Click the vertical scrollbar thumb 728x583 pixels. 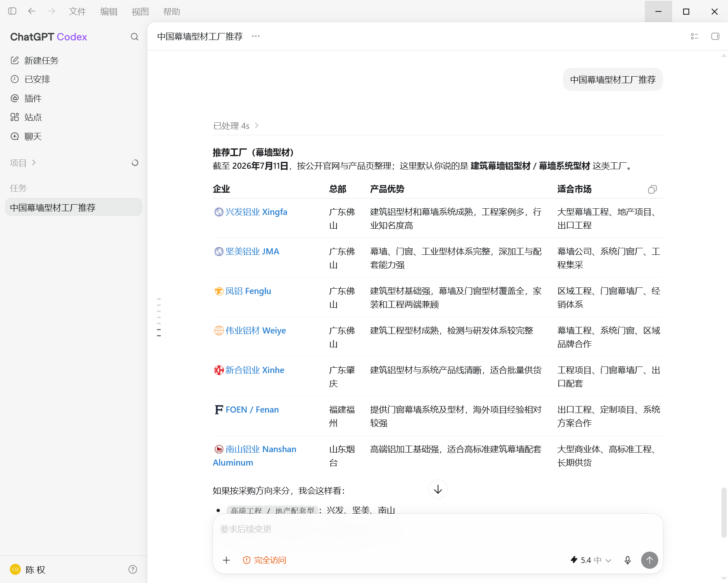coord(724,512)
